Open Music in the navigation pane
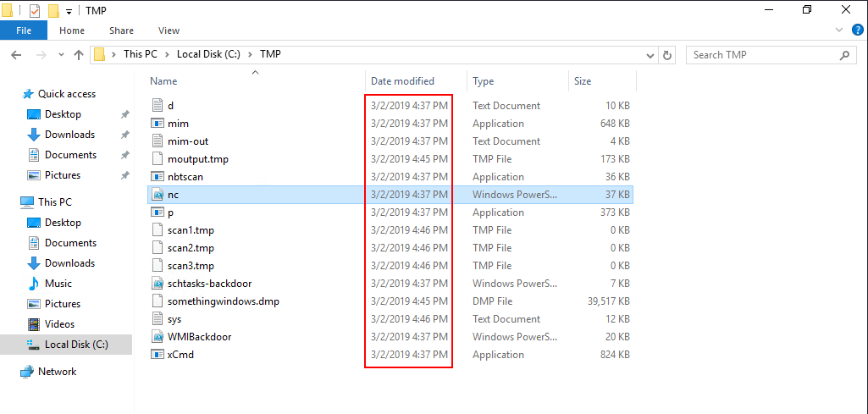The image size is (868, 414). [58, 284]
